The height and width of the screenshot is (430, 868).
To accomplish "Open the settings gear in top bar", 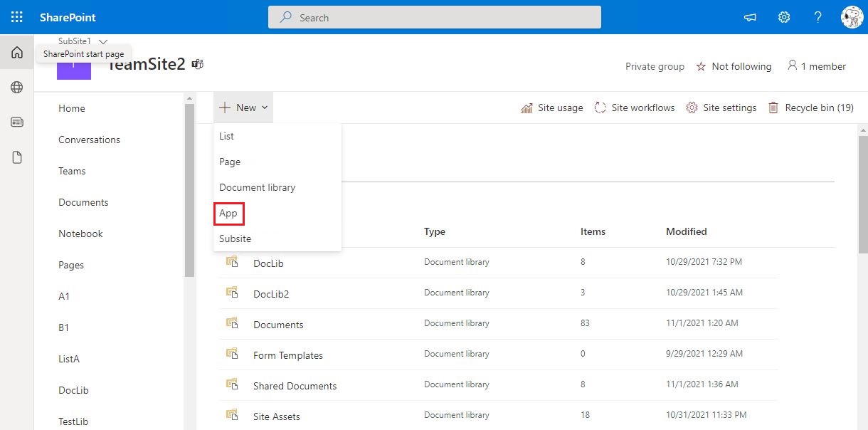I will (x=784, y=17).
